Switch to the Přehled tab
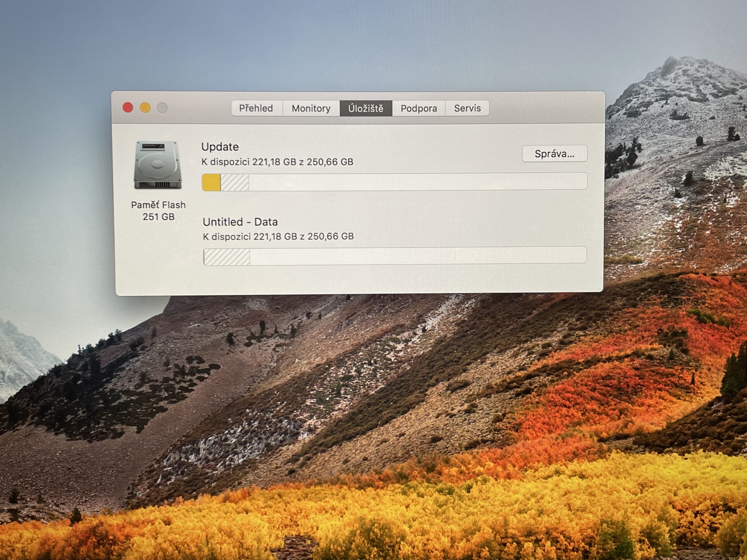The image size is (747, 560). 256,108
